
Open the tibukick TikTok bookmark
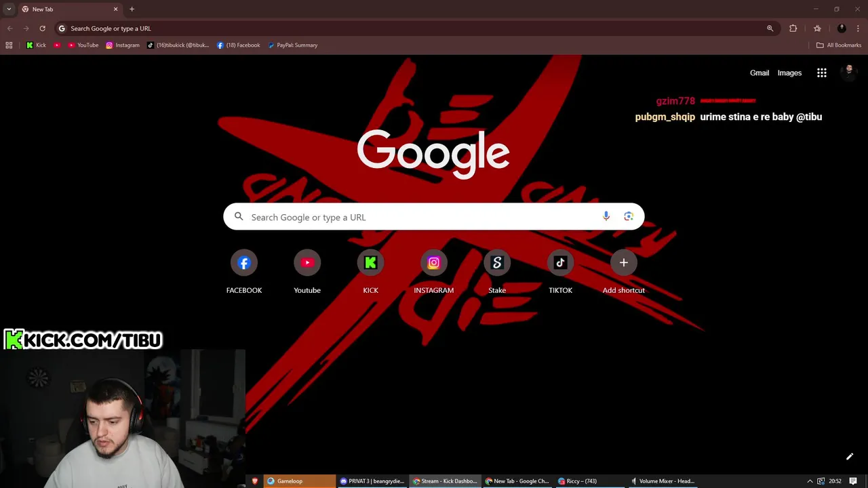click(178, 45)
